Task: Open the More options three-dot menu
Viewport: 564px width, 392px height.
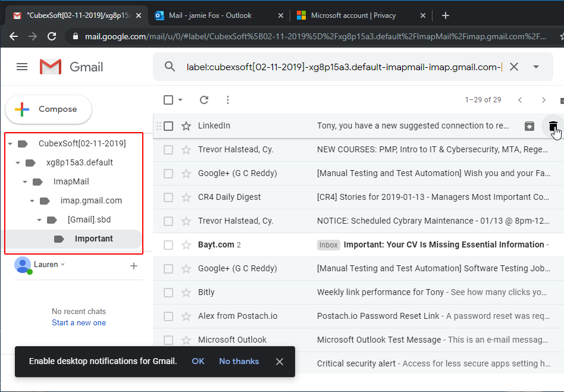Action: [228, 100]
